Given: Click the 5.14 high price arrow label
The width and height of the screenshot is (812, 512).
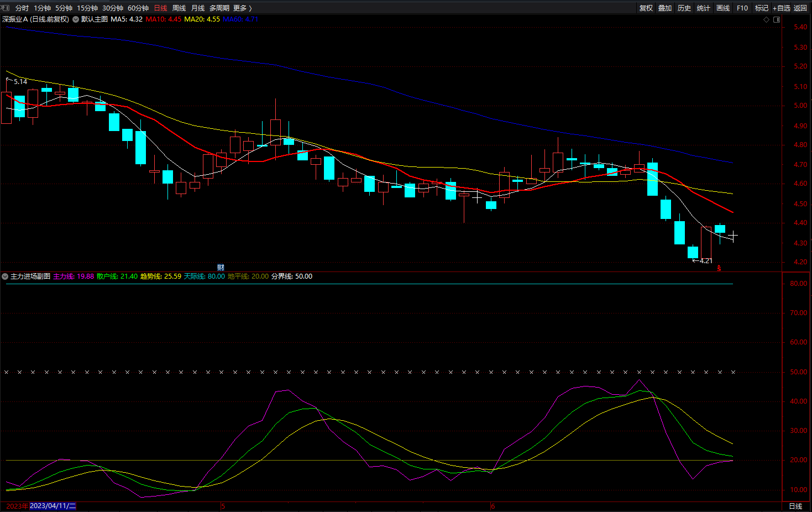Looking at the screenshot, I should (x=17, y=81).
